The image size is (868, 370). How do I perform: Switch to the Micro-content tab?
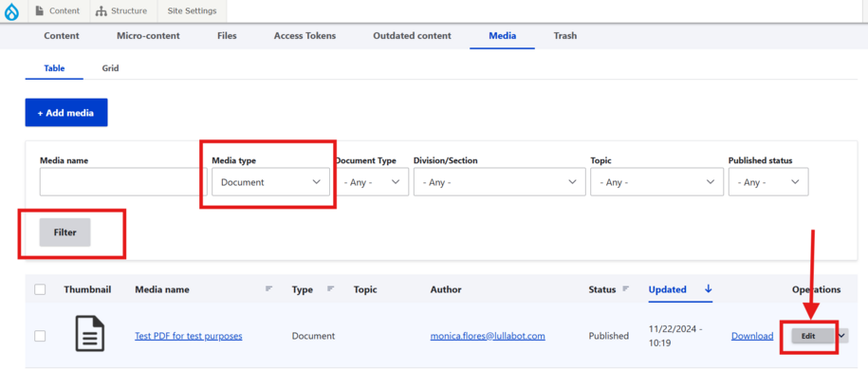(148, 36)
